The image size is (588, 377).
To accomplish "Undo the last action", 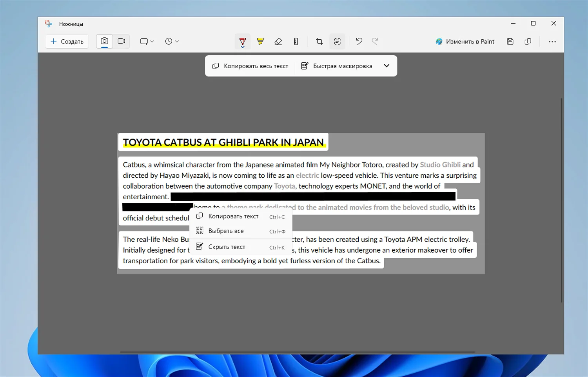I will point(359,41).
